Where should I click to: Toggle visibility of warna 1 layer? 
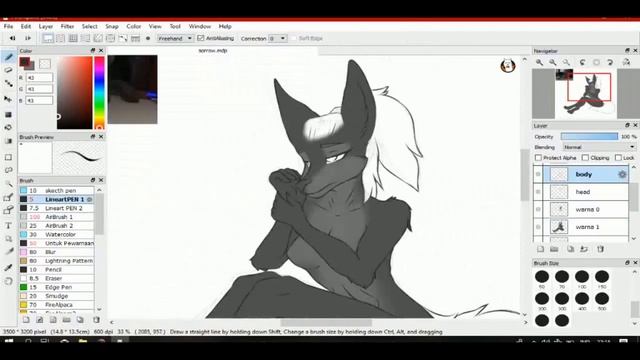[x=538, y=227]
